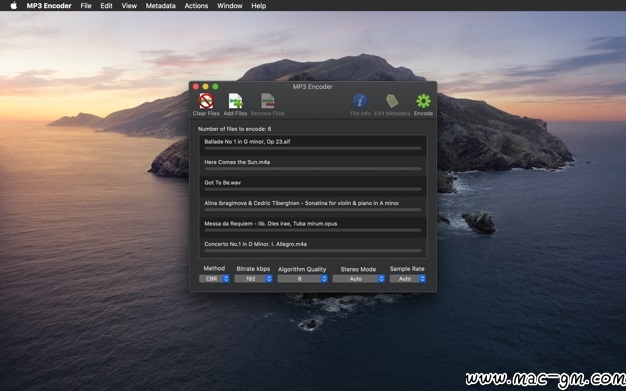
Task: Close the MP3 Encoder window with red button
Action: [196, 86]
